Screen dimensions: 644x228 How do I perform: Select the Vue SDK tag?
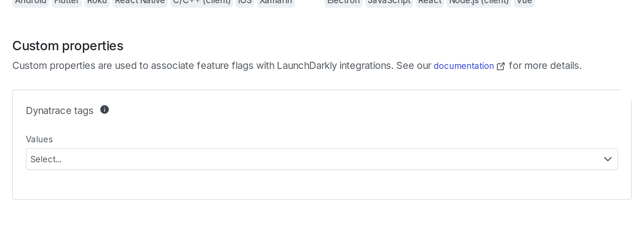(x=524, y=2)
